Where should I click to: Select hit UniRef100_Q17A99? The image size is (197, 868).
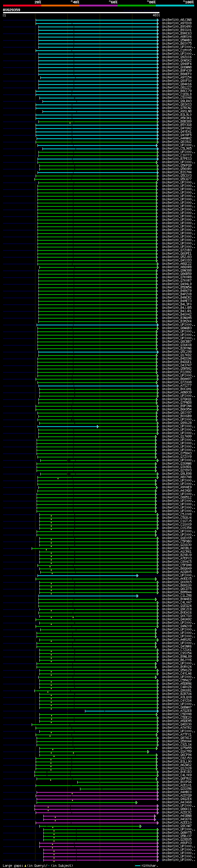[177, 436]
